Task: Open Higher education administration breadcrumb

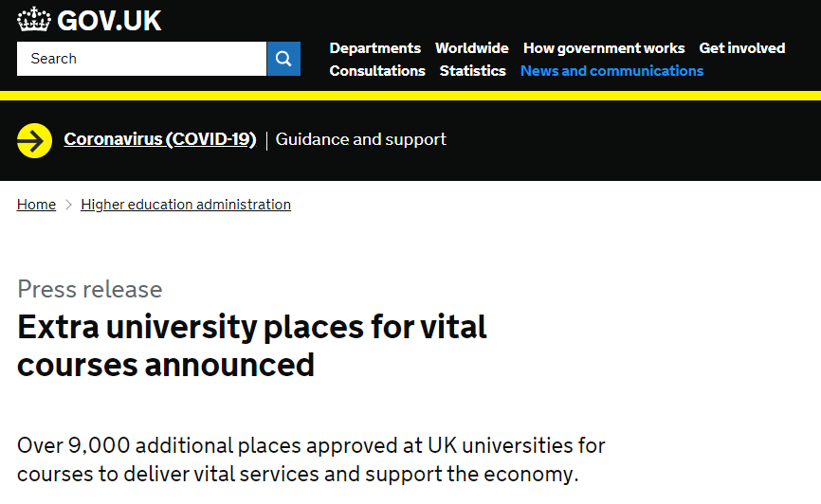Action: pos(186,205)
